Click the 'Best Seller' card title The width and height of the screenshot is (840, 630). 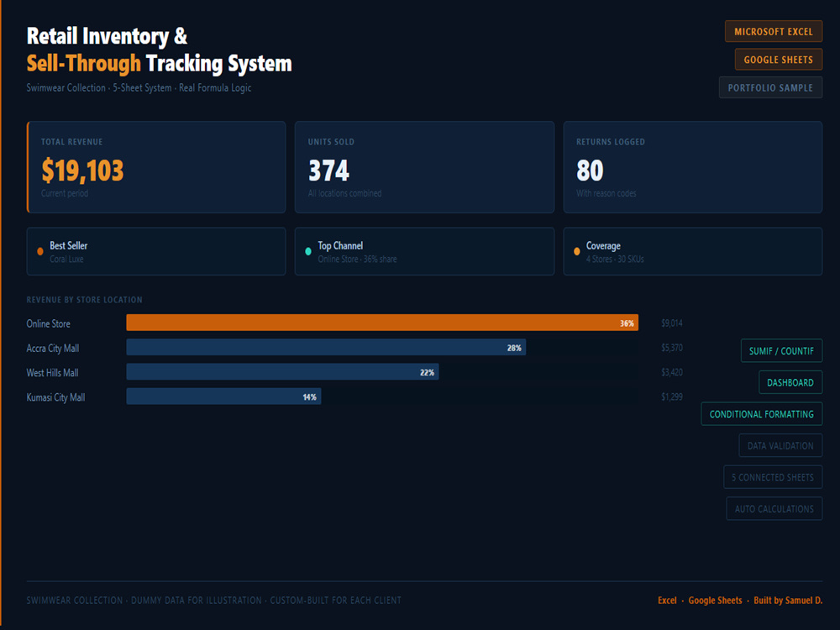(x=69, y=245)
